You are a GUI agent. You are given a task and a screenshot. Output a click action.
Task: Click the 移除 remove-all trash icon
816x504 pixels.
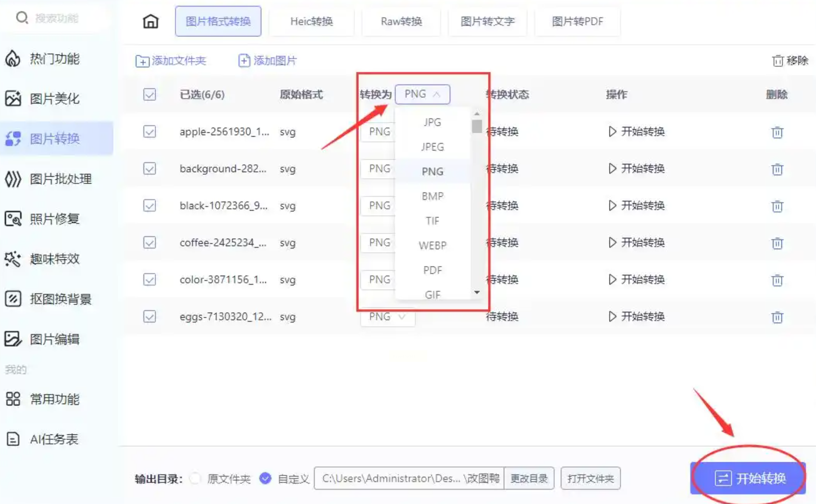pyautogui.click(x=778, y=61)
